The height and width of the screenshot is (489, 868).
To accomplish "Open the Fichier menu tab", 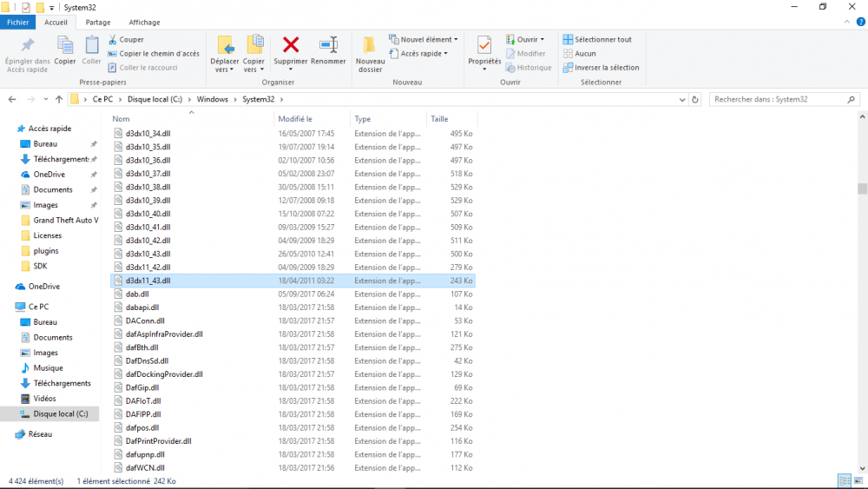I will click(17, 23).
